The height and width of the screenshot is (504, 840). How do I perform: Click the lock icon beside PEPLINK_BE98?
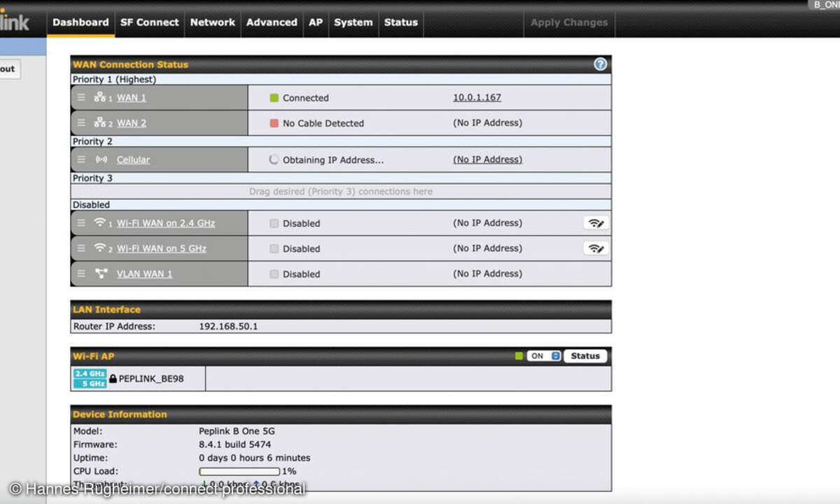[x=113, y=379]
